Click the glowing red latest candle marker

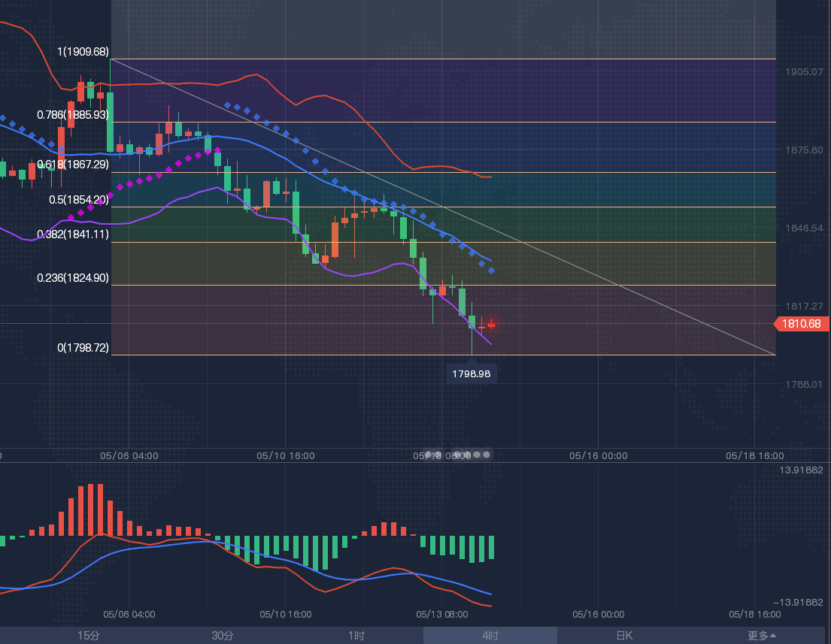[x=492, y=325]
